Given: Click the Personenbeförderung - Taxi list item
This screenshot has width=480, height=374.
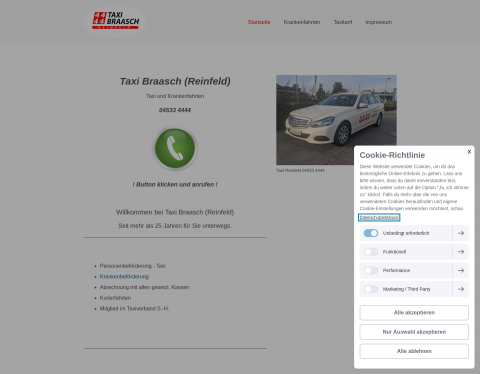Looking at the screenshot, I should [133, 266].
